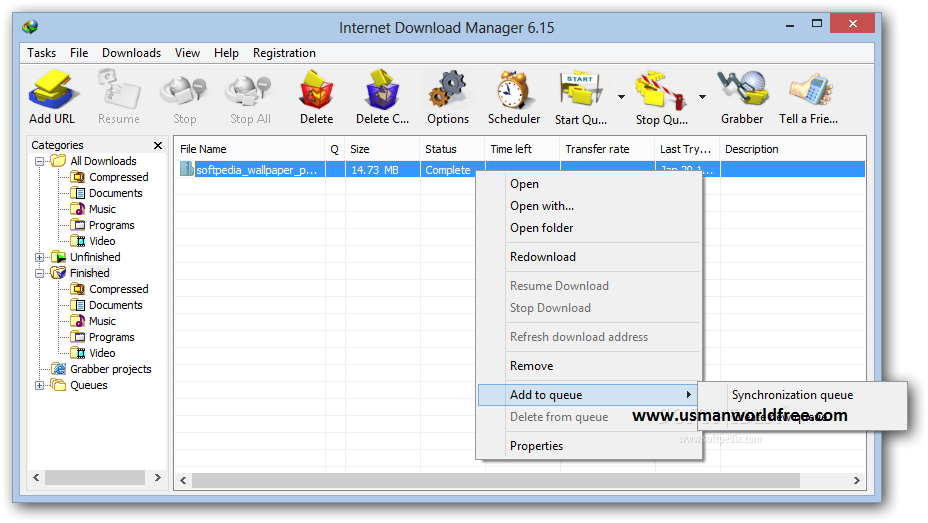The image size is (928, 523).
Task: Open the Scheduler clock icon
Action: (x=513, y=90)
